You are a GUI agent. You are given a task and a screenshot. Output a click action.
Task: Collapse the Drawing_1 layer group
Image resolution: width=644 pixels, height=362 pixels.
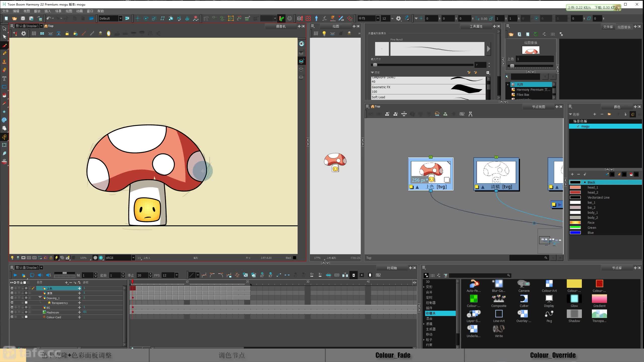40,298
